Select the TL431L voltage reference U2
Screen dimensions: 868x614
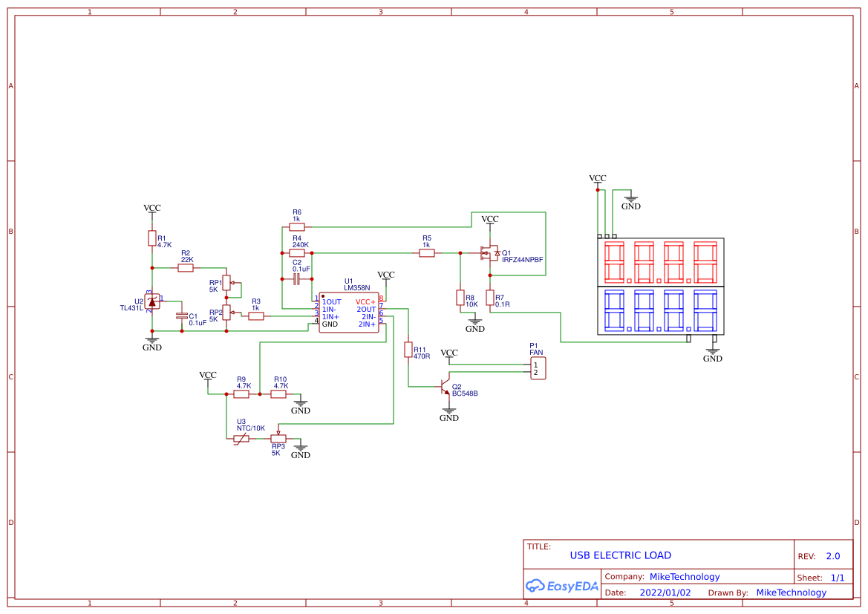pyautogui.click(x=151, y=301)
